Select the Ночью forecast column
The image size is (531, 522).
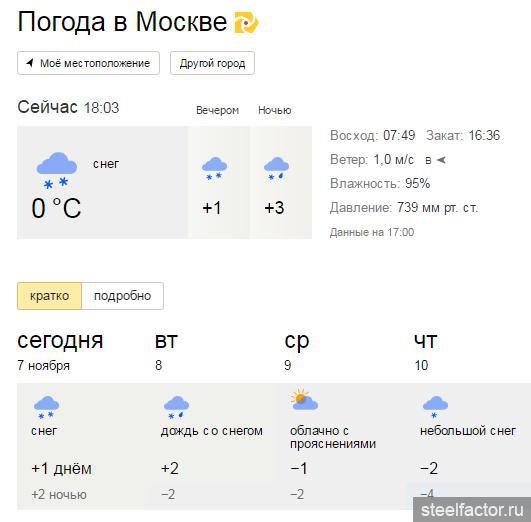click(x=275, y=110)
